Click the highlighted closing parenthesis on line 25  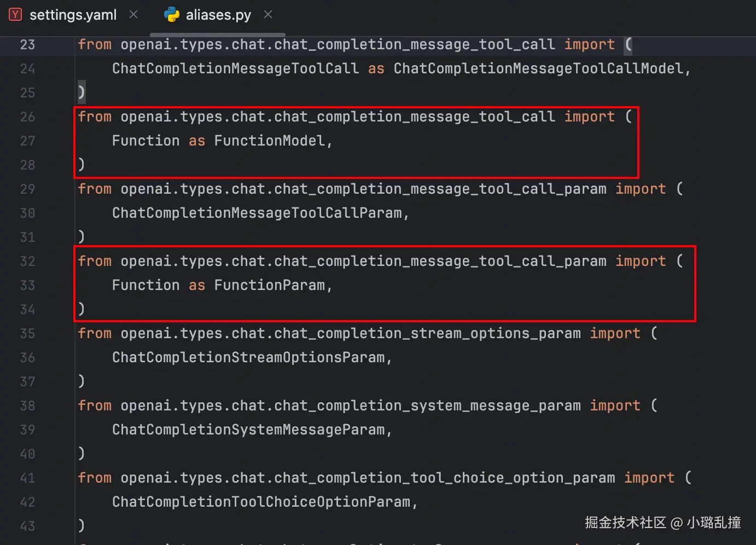click(x=82, y=92)
